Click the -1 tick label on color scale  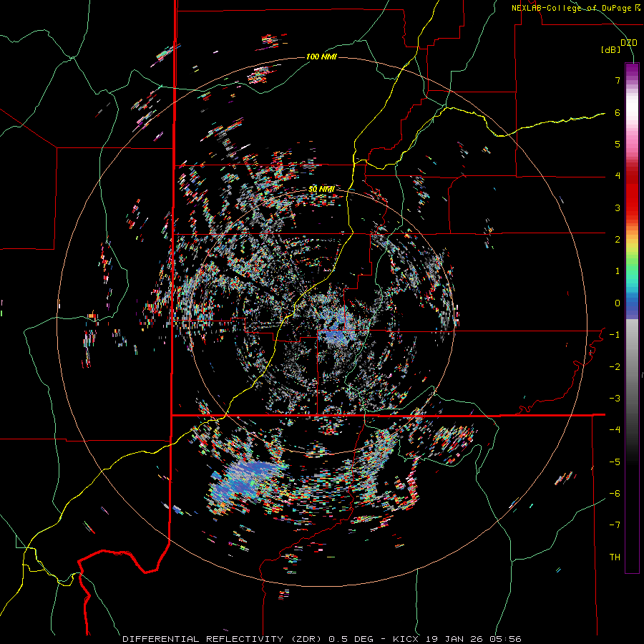click(x=615, y=335)
